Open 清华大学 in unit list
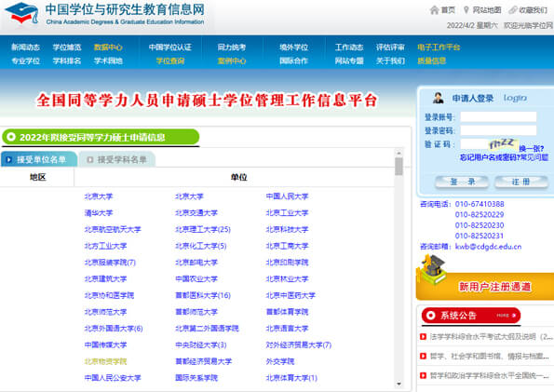This screenshot has width=554, height=392. 99,213
